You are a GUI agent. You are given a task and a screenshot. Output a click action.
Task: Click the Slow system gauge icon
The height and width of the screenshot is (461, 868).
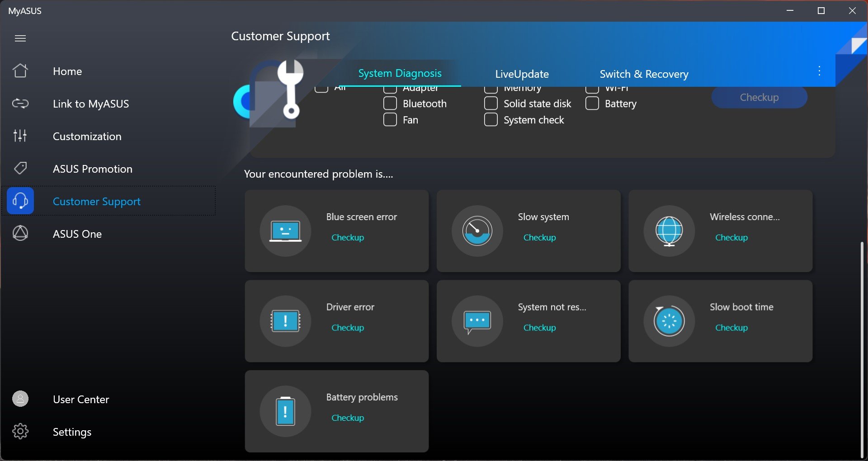477,231
